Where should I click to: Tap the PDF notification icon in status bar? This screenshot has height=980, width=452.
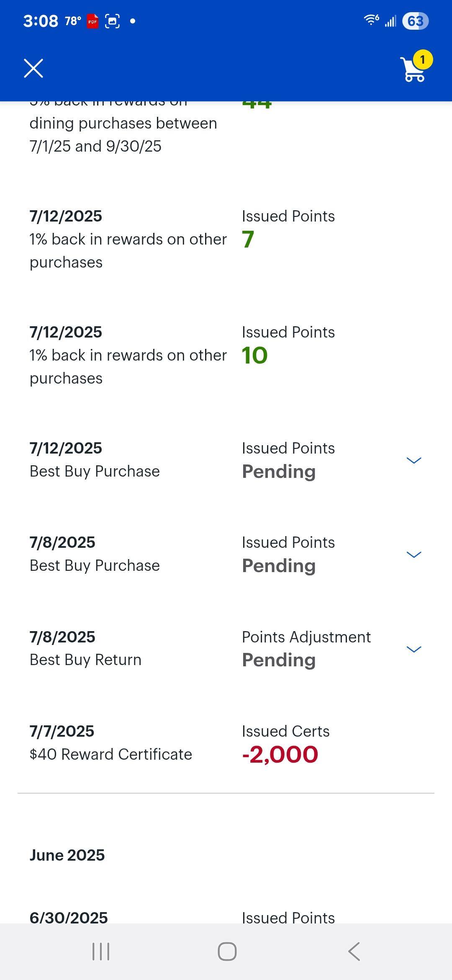(92, 21)
